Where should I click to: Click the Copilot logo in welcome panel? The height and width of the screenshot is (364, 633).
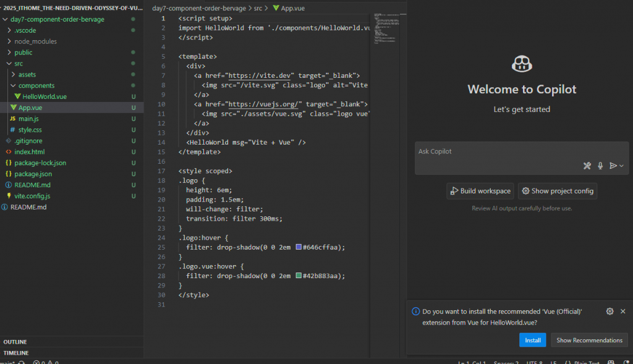pos(522,64)
